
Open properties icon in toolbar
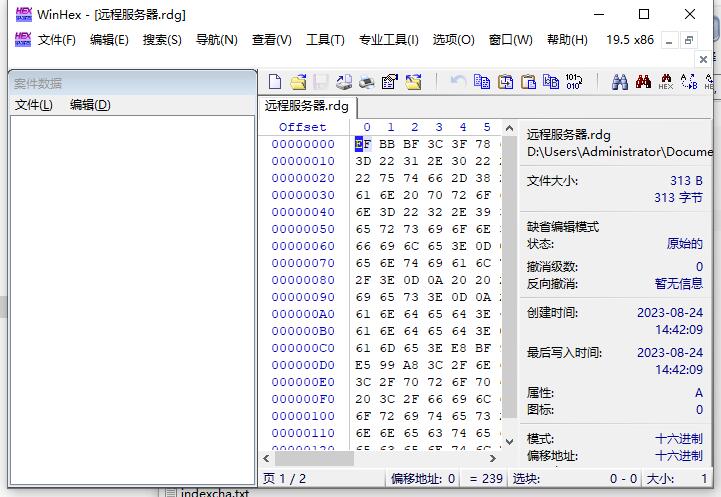pos(390,82)
